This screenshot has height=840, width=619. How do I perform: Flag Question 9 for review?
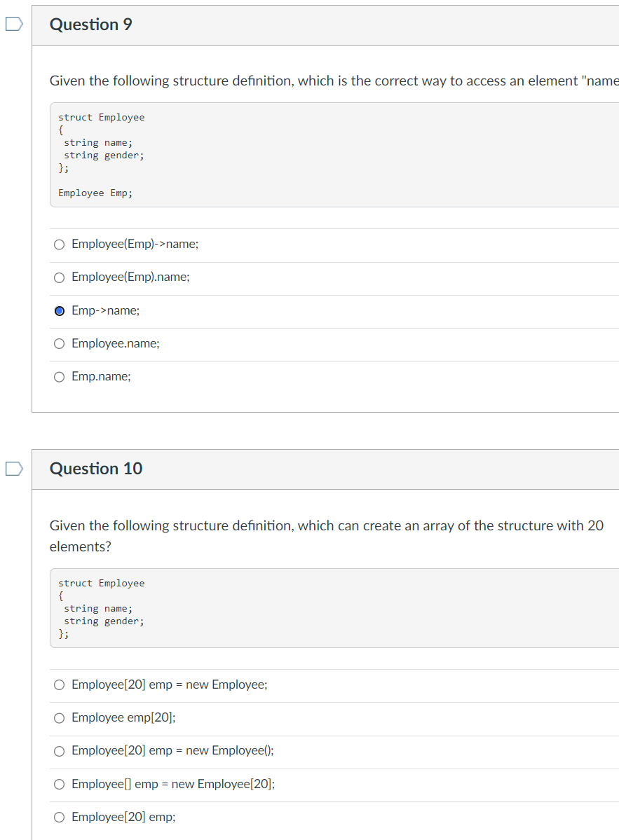tap(12, 23)
